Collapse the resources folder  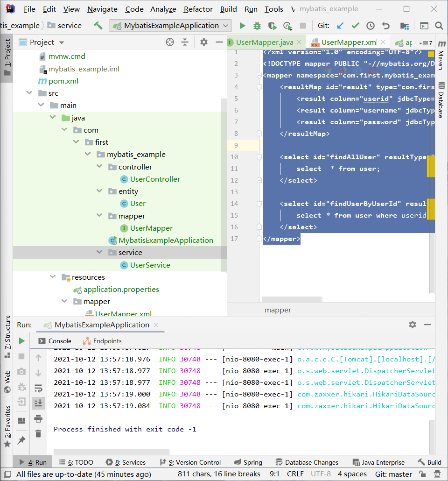(53, 277)
